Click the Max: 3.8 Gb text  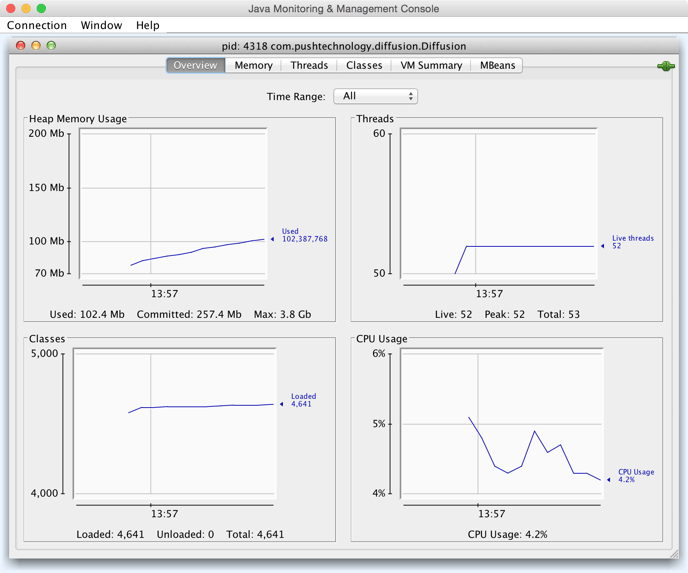tap(283, 315)
